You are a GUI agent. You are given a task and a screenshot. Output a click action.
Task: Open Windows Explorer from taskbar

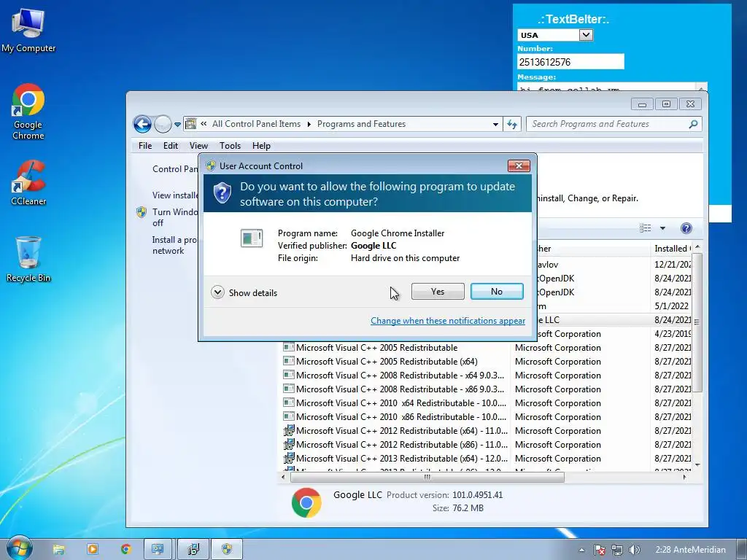[x=58, y=550]
